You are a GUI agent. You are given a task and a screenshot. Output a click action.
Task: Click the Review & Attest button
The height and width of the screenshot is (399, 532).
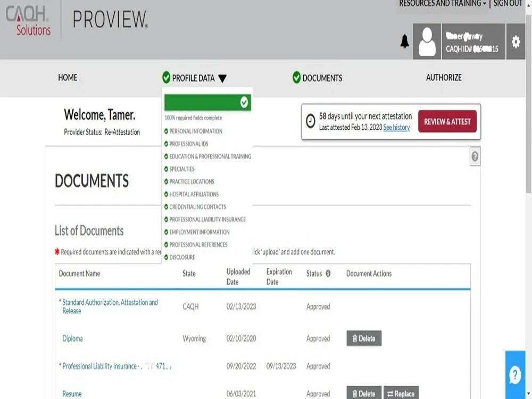(x=447, y=121)
